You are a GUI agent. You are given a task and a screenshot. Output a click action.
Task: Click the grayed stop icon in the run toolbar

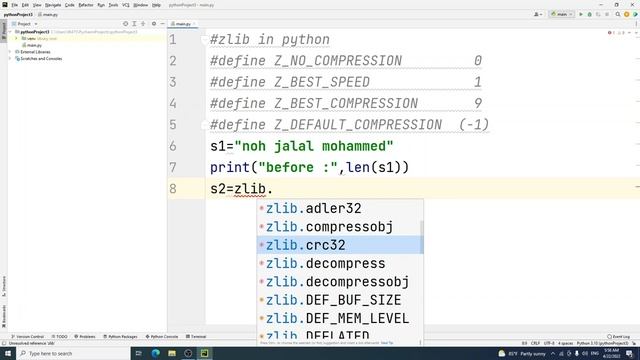click(x=607, y=14)
